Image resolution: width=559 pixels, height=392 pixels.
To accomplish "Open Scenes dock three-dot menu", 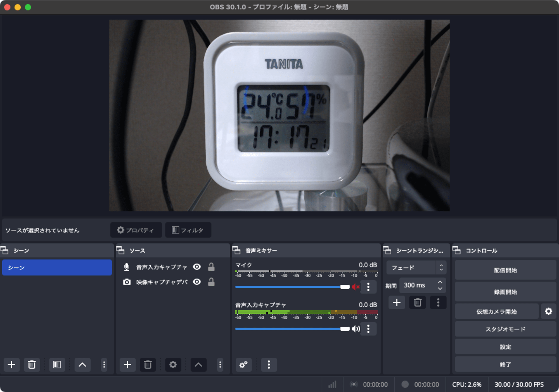I will pos(104,365).
